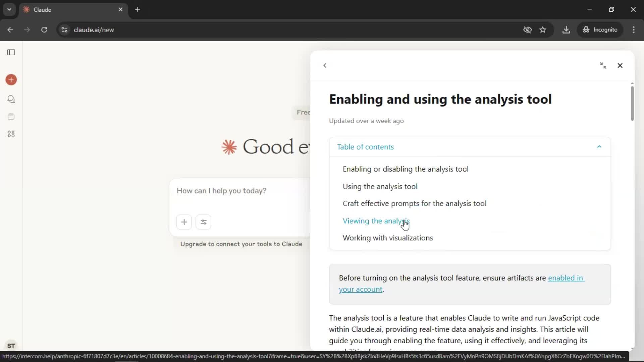The height and width of the screenshot is (362, 644).
Task: Open the Projects icon in the sidebar
Action: 11,117
